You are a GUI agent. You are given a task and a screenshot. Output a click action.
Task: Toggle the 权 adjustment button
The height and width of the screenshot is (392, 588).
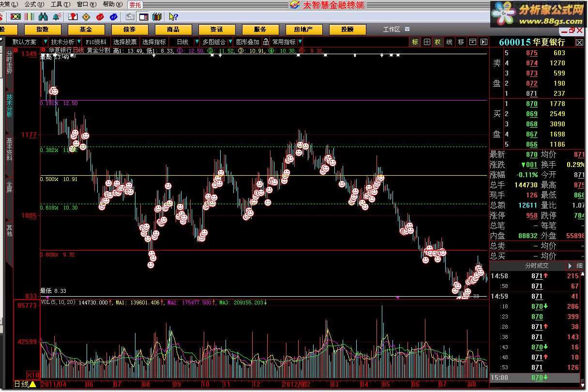tap(437, 42)
